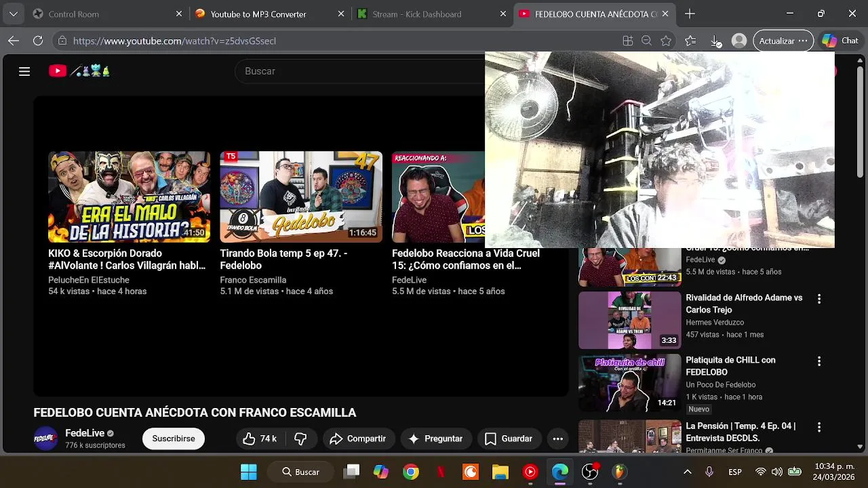
Task: Open Fedelobo Reacciona a Vida Cruel title
Action: pos(466,260)
